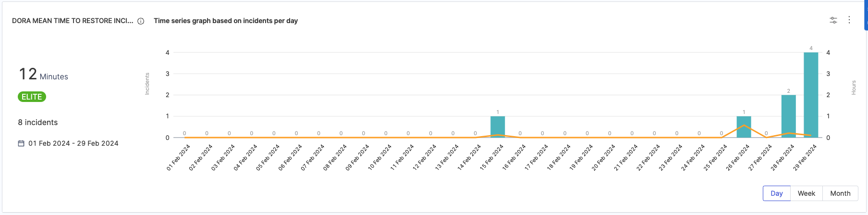Click the calendar icon by date range
This screenshot has height=215, width=868.
coord(21,143)
